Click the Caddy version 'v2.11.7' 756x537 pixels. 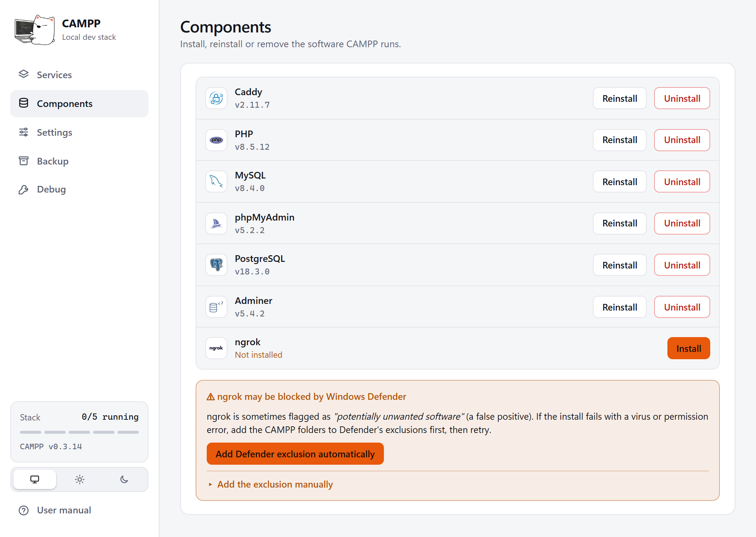[252, 105]
